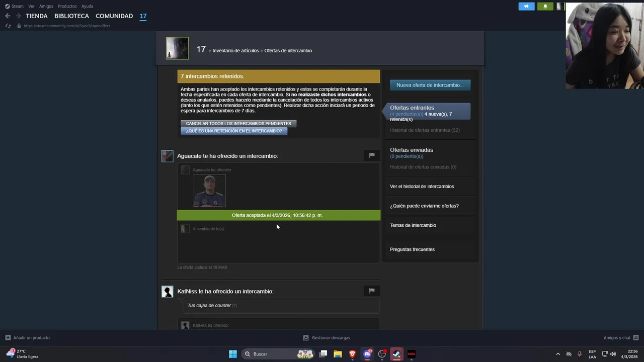Go forward with the right navigation arrow
This screenshot has height=362, width=644.
(x=18, y=16)
